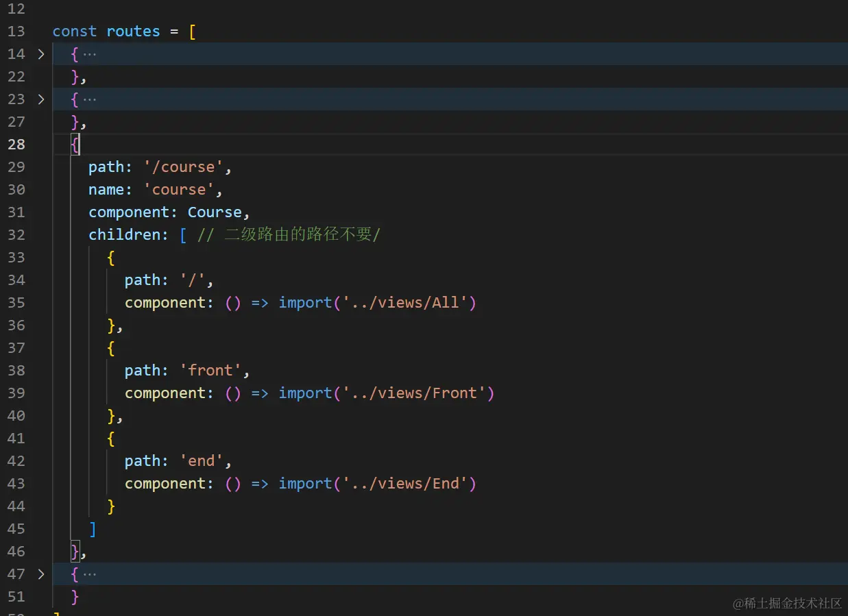
Task: Click the 'import' keyword on line 39
Action: coord(305,393)
